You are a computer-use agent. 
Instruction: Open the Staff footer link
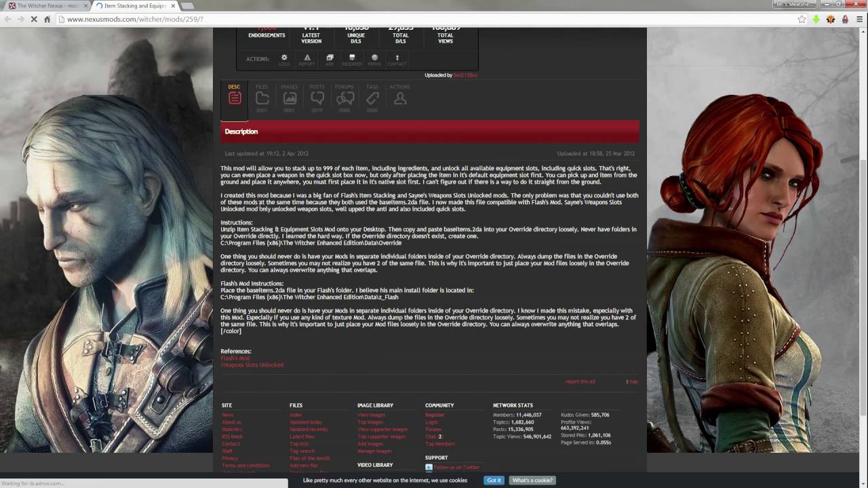(x=227, y=451)
